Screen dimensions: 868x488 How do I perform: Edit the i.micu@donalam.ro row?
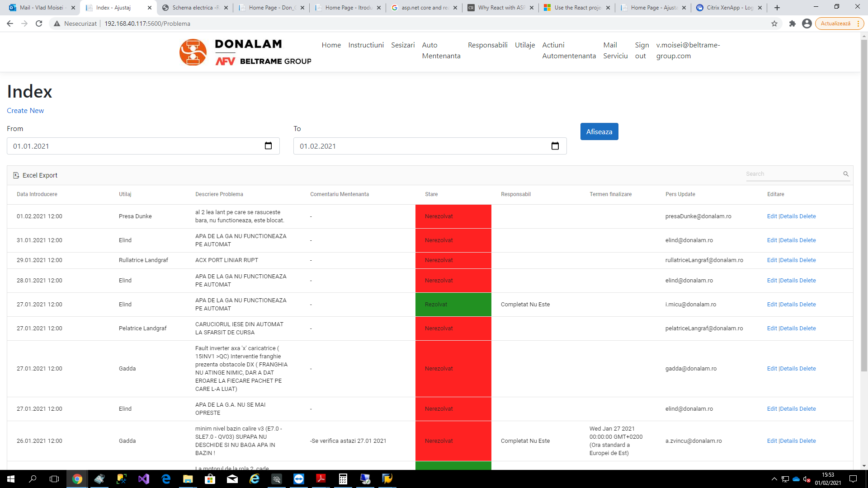point(772,305)
